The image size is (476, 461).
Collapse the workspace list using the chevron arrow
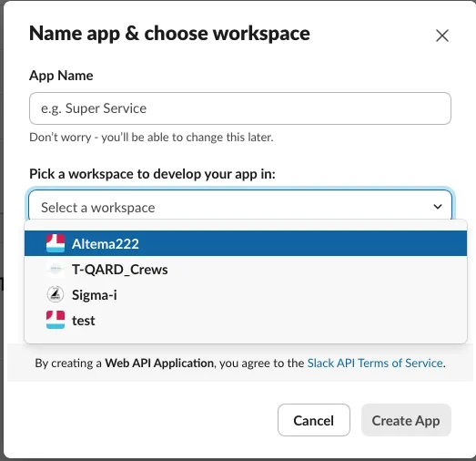438,207
